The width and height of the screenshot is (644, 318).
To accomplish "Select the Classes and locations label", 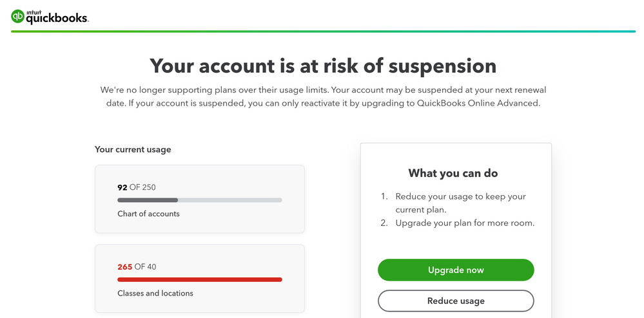I will pyautogui.click(x=155, y=294).
